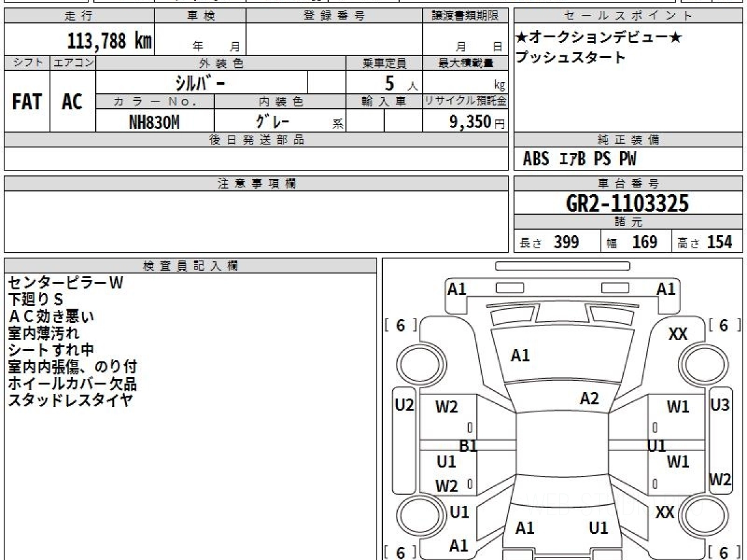Viewport: 747px width, 560px height.
Task: Click the U1 mark next to the rear-panel A1
Action: pos(598,528)
